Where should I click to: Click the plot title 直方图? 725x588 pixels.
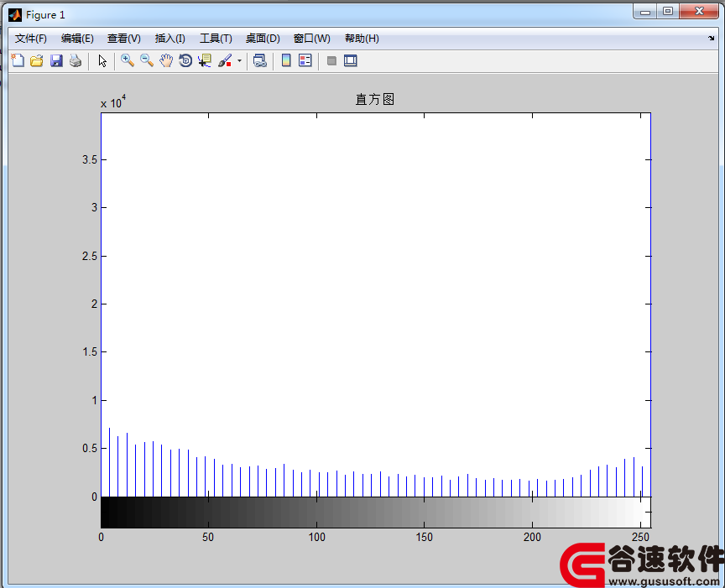pyautogui.click(x=374, y=99)
